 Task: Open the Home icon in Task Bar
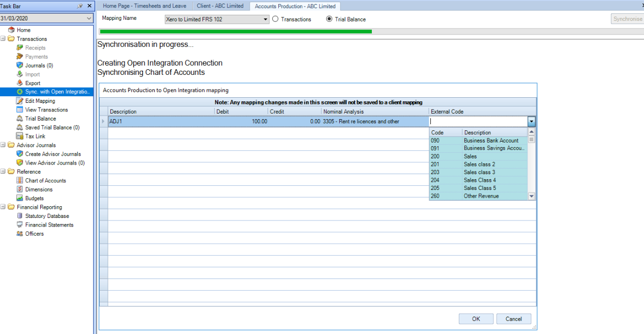[11, 30]
